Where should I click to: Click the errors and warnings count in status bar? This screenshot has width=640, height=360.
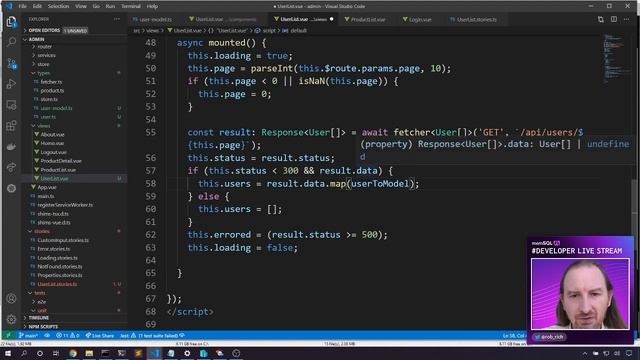[67, 336]
